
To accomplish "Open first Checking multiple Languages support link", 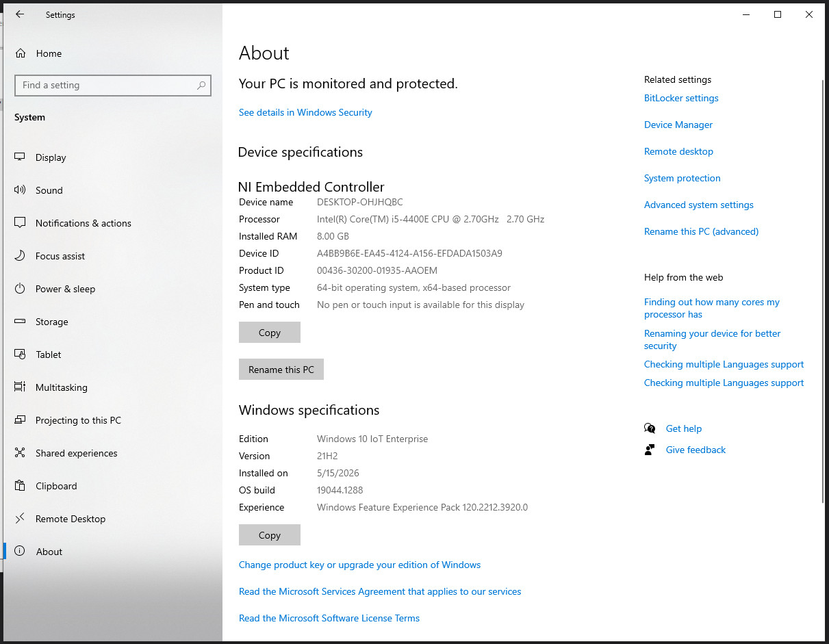I will click(724, 364).
